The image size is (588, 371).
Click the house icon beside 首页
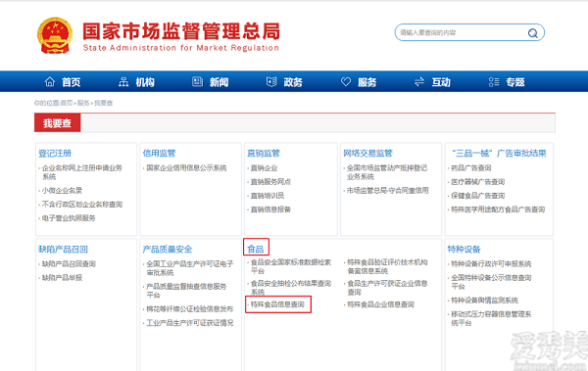[50, 81]
